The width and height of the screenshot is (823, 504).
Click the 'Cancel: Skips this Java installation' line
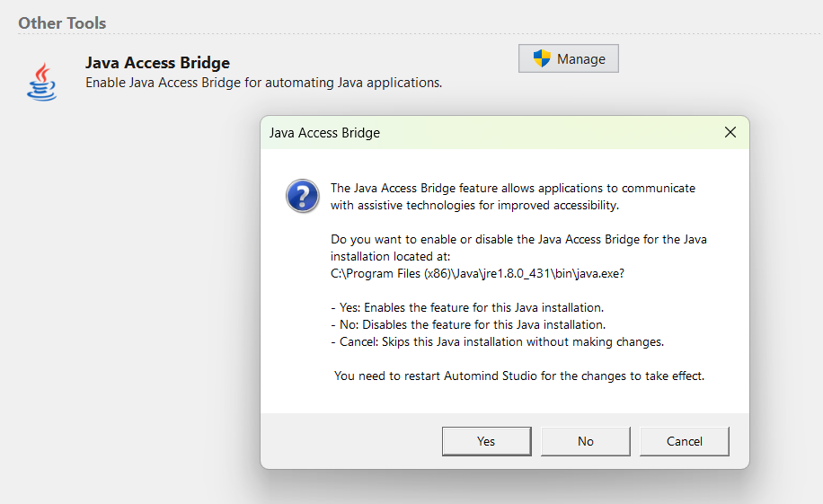point(497,341)
